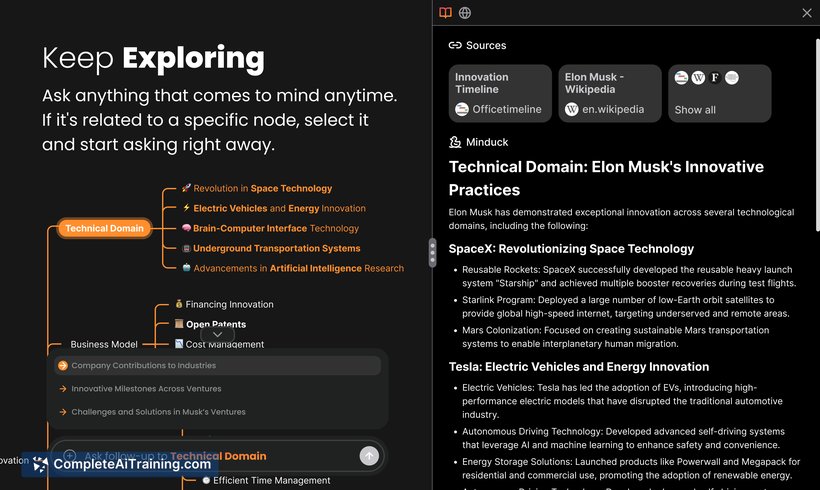820x490 pixels.
Task: Open the book reader view icon
Action: pos(445,13)
